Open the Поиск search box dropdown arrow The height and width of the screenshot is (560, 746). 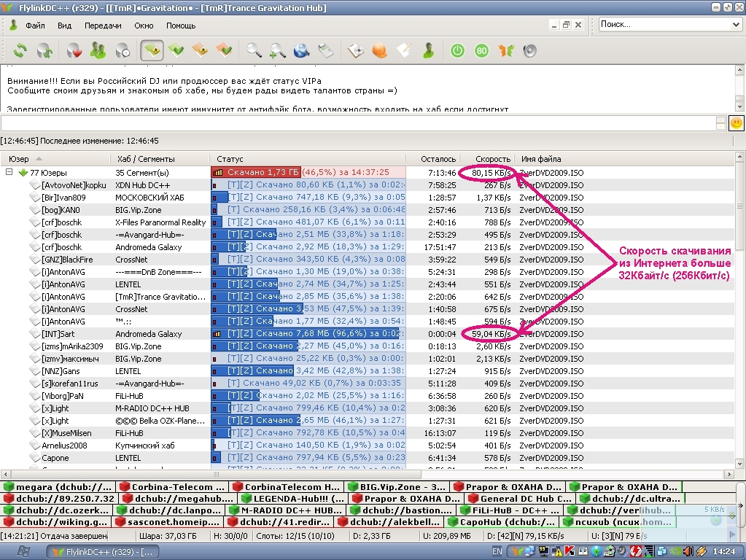pos(735,24)
